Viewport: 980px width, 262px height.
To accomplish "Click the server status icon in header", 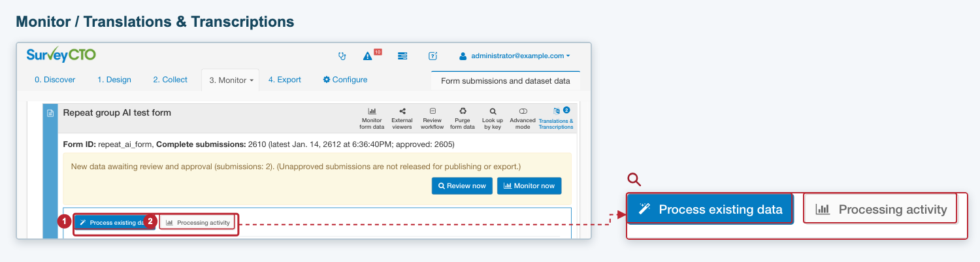I will 402,56.
